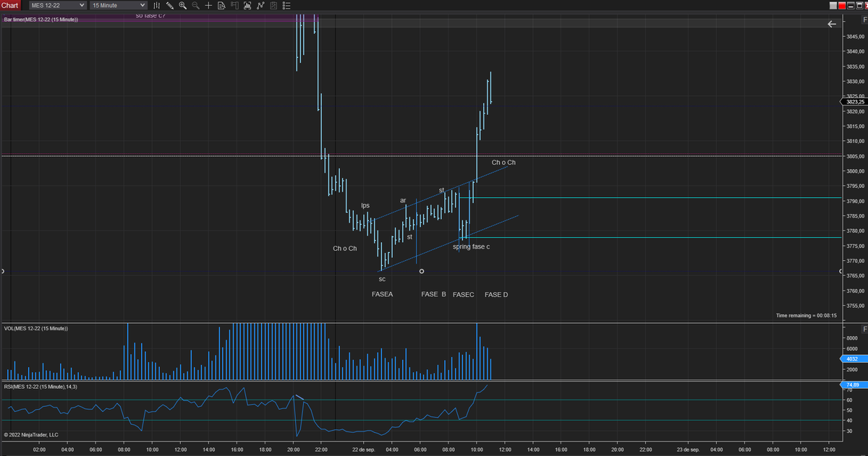Click the zoom in magnifier

tap(183, 5)
